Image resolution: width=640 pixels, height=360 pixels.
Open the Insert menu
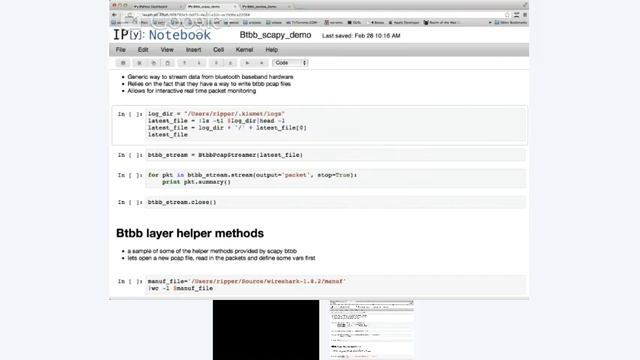pyautogui.click(x=193, y=50)
